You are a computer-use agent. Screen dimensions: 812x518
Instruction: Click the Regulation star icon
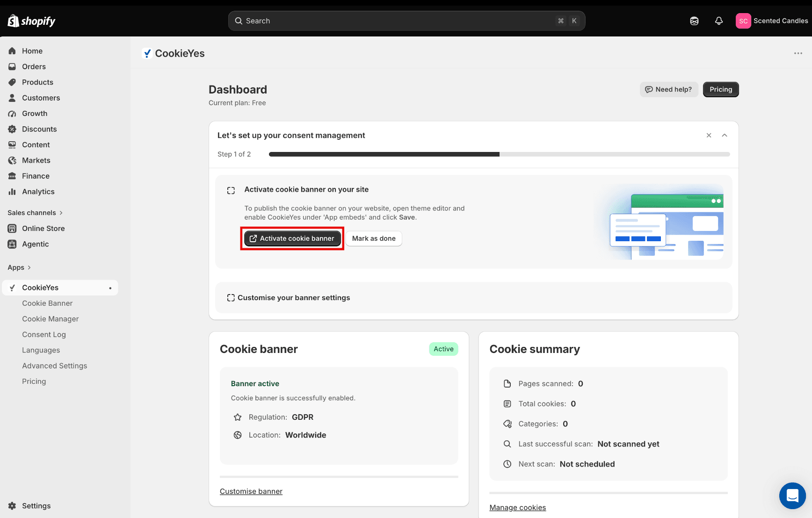point(238,417)
